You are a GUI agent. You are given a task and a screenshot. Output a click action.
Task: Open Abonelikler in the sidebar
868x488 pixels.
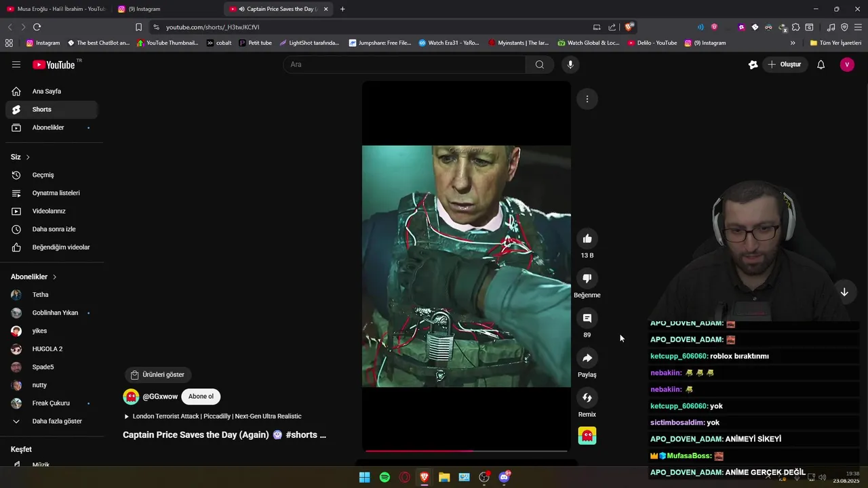(52, 127)
